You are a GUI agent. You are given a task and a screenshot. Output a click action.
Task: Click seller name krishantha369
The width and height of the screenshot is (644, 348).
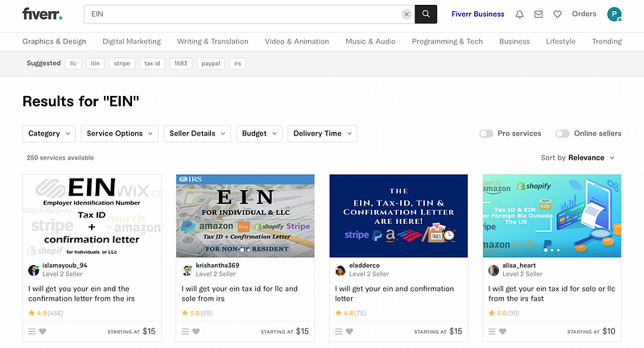pos(217,265)
